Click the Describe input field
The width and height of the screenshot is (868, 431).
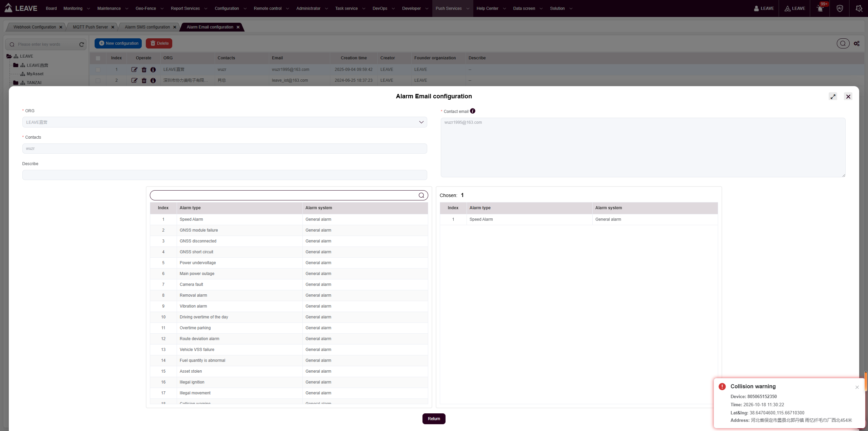pos(224,175)
